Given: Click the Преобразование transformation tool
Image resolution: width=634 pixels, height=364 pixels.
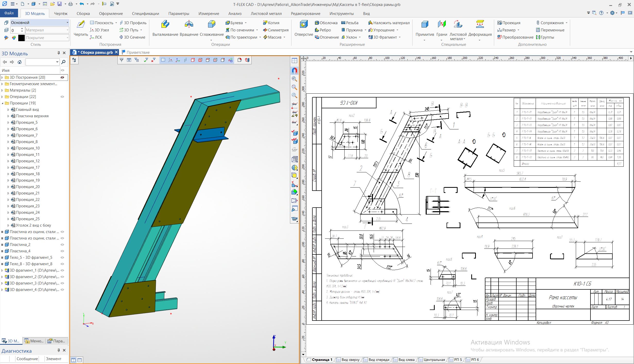Looking at the screenshot, I should (x=515, y=37).
